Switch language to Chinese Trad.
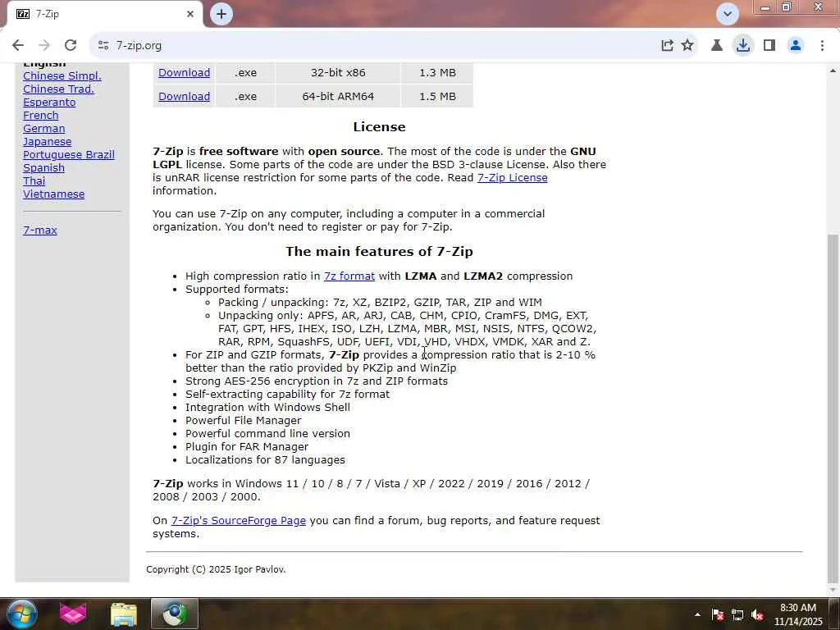840x630 pixels. [58, 89]
